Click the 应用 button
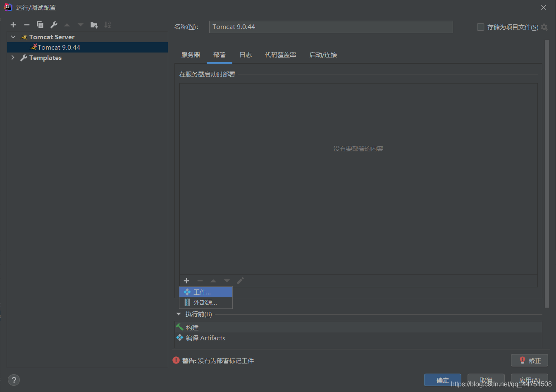 530,380
